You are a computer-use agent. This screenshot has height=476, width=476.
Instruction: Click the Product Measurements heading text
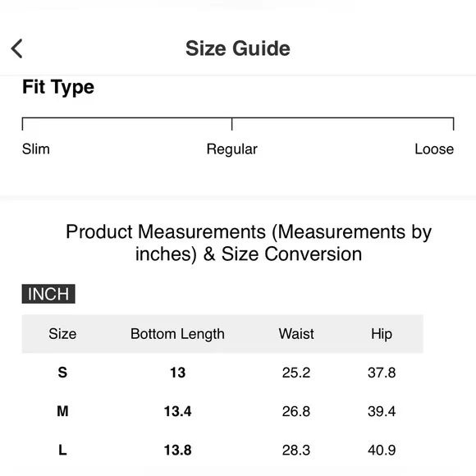(249, 243)
